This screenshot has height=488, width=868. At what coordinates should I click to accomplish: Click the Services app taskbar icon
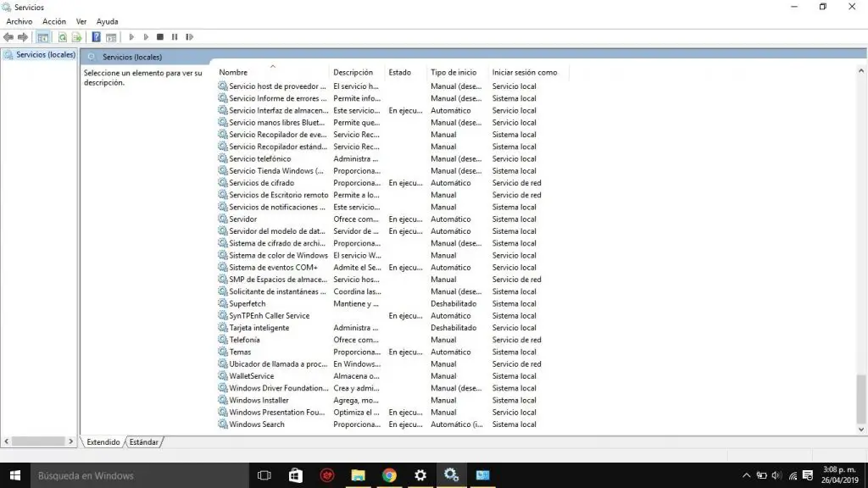(x=451, y=475)
